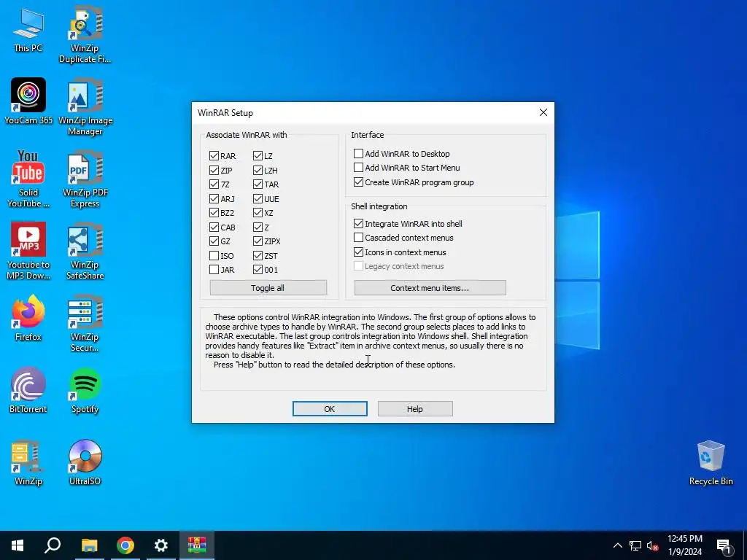Open the notification center icon
747x560 pixels.
click(724, 545)
